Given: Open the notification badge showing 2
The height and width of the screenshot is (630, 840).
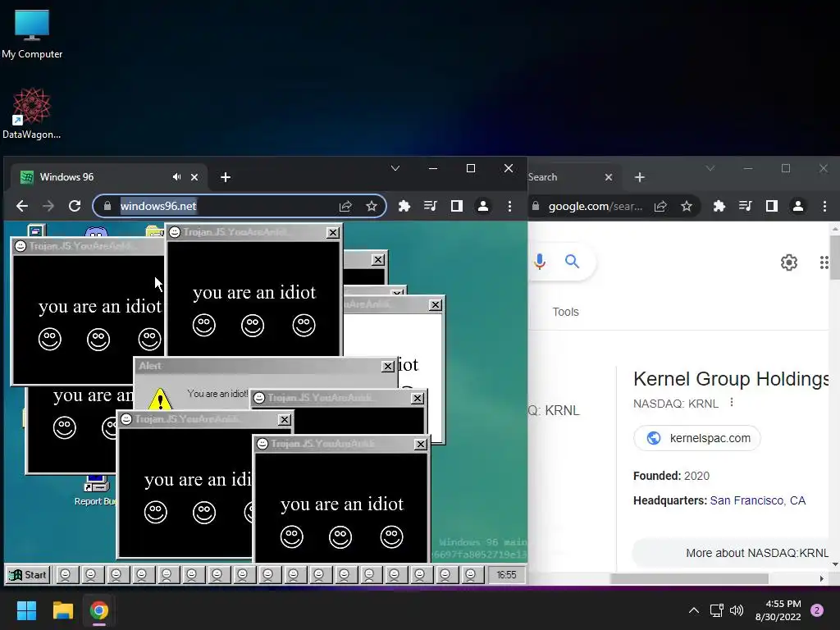Looking at the screenshot, I should click(x=817, y=610).
